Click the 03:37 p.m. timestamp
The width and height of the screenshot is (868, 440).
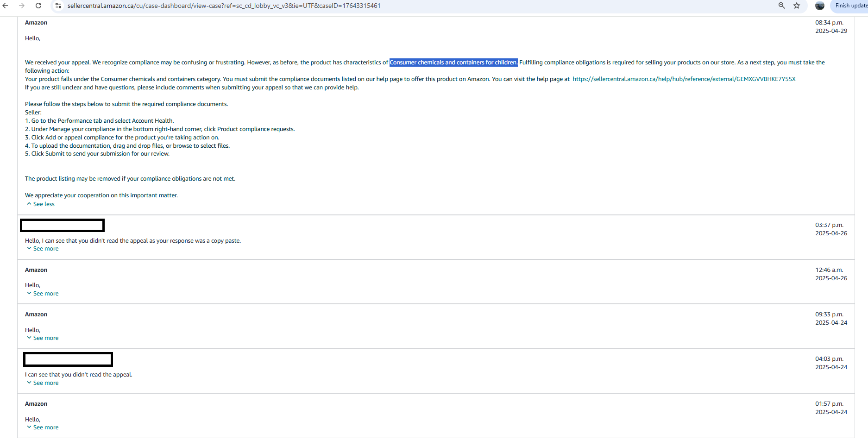(x=830, y=225)
